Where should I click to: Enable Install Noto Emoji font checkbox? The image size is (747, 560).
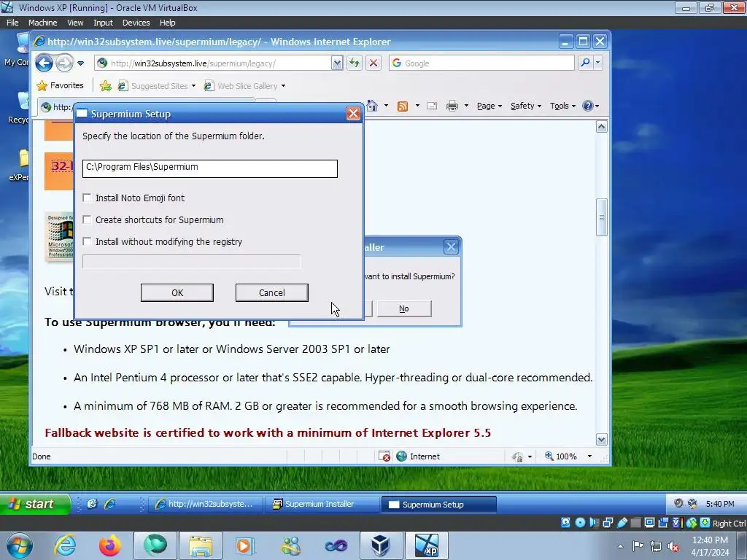click(x=87, y=198)
